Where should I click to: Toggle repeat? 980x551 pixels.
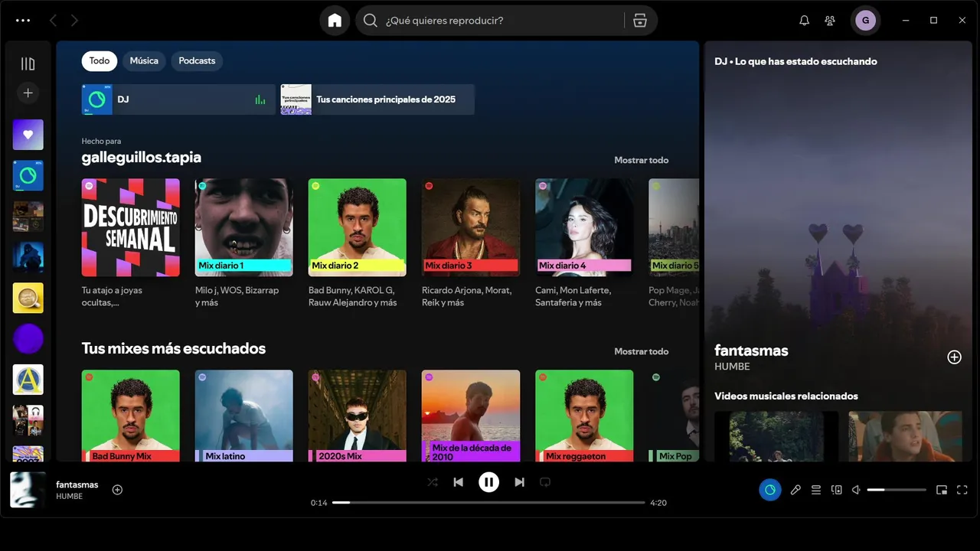pos(545,482)
